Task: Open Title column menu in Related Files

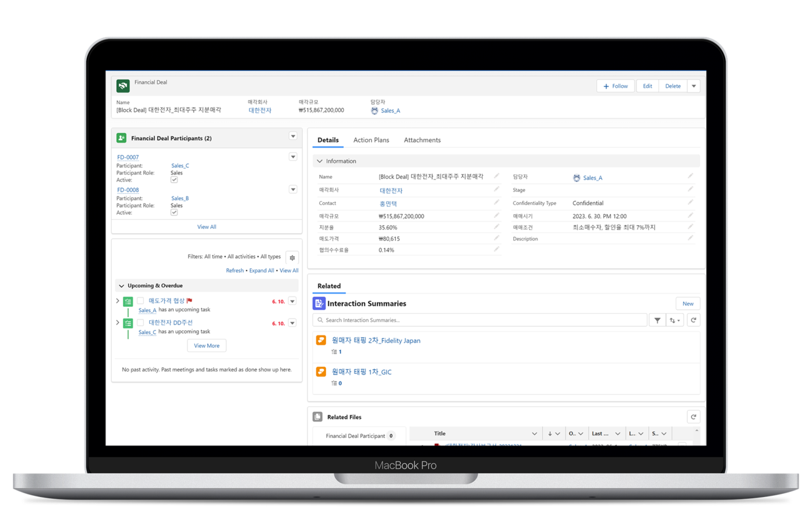Action: coord(534,434)
